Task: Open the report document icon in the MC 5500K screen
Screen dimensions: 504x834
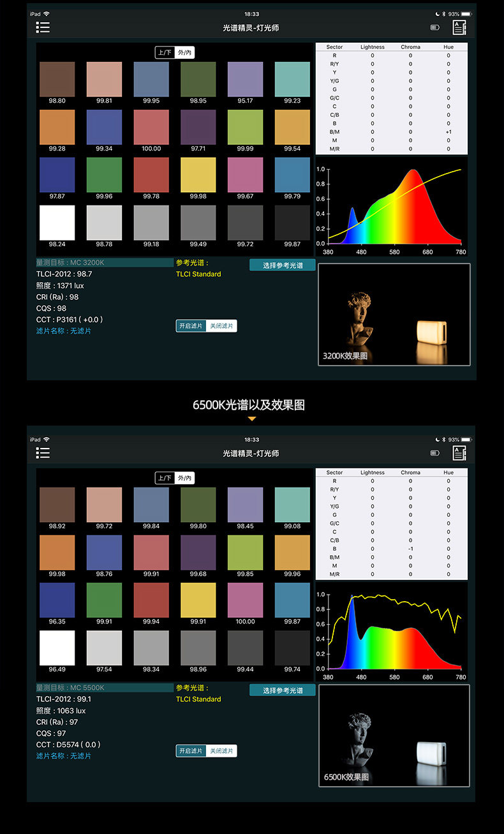Action: (459, 453)
